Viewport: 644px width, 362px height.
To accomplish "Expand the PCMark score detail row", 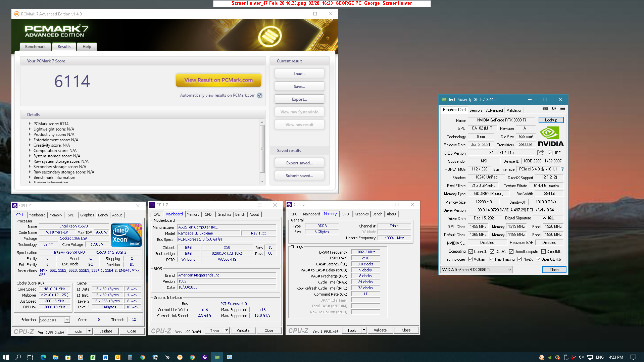I will (30, 123).
